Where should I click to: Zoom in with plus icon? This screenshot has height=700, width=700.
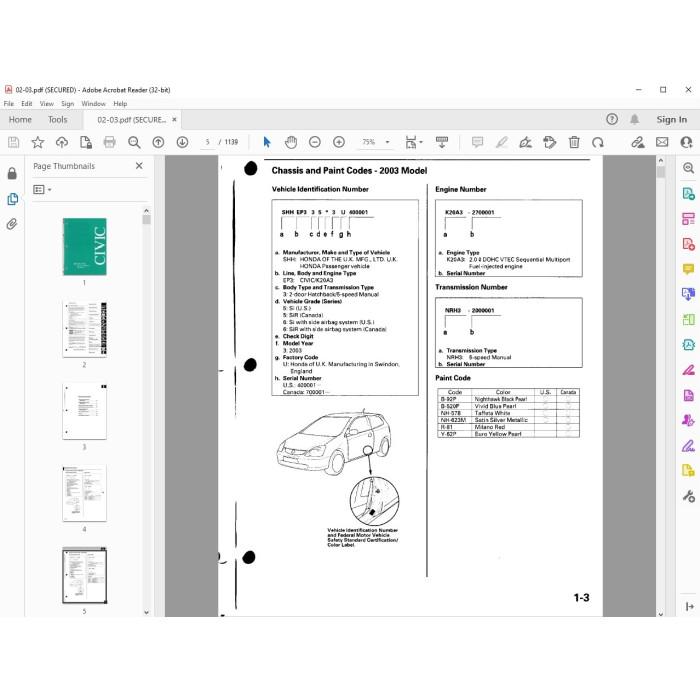click(339, 142)
